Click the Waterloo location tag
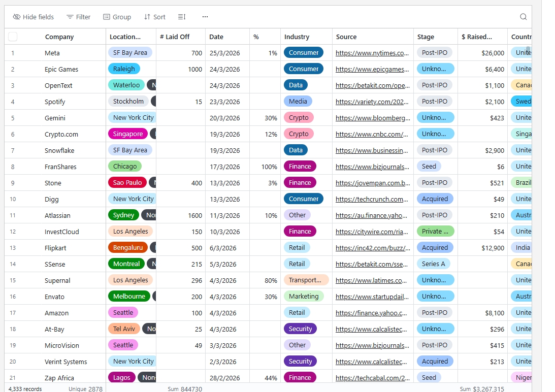The width and height of the screenshot is (555, 392). click(x=126, y=85)
